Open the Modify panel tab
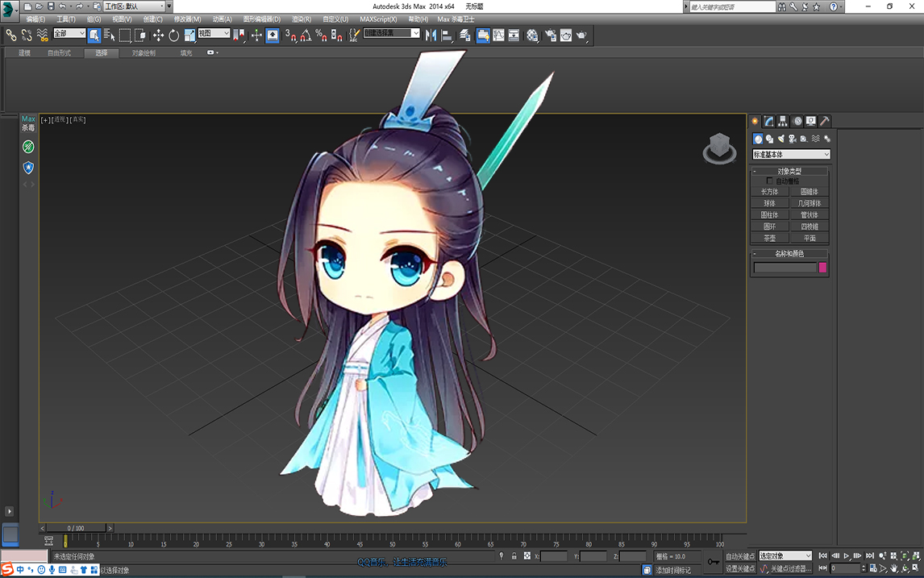This screenshot has height=578, width=924. click(768, 121)
